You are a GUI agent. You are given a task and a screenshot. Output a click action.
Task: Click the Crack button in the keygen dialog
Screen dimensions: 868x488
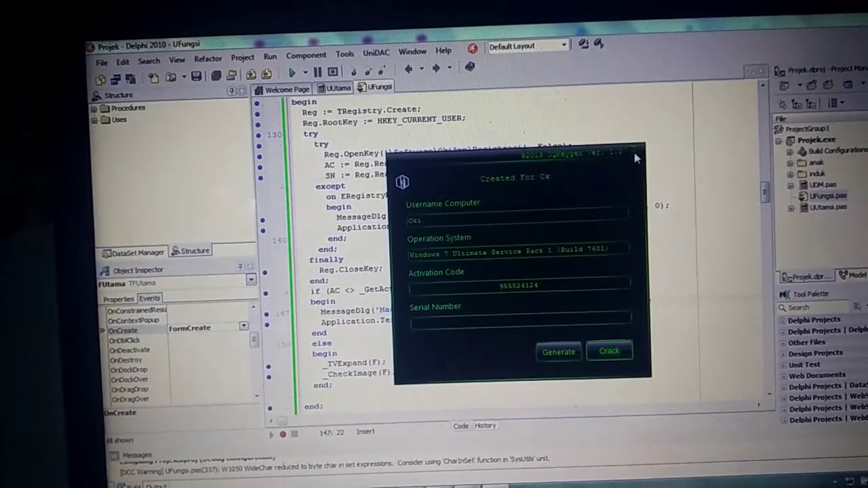pos(609,350)
